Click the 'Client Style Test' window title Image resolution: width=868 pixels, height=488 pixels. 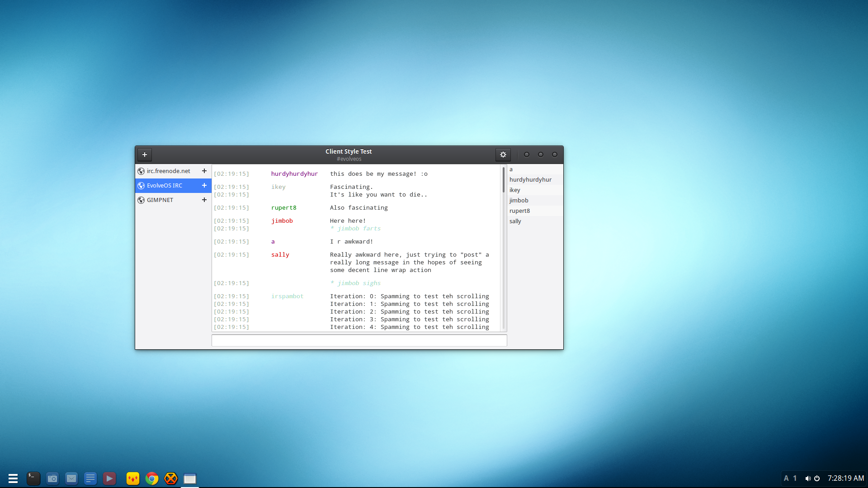[349, 151]
